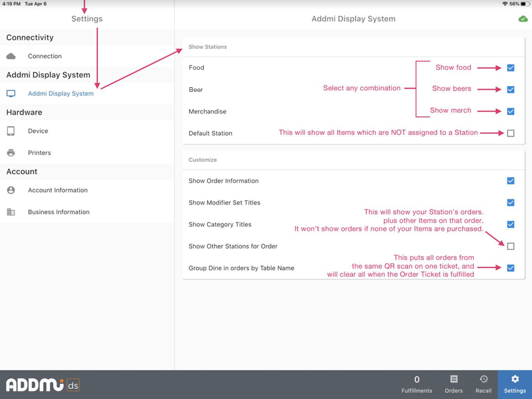Viewport: 532px width, 399px height.
Task: Click the monitor icon beside Addmi Display System
Action: [11, 94]
